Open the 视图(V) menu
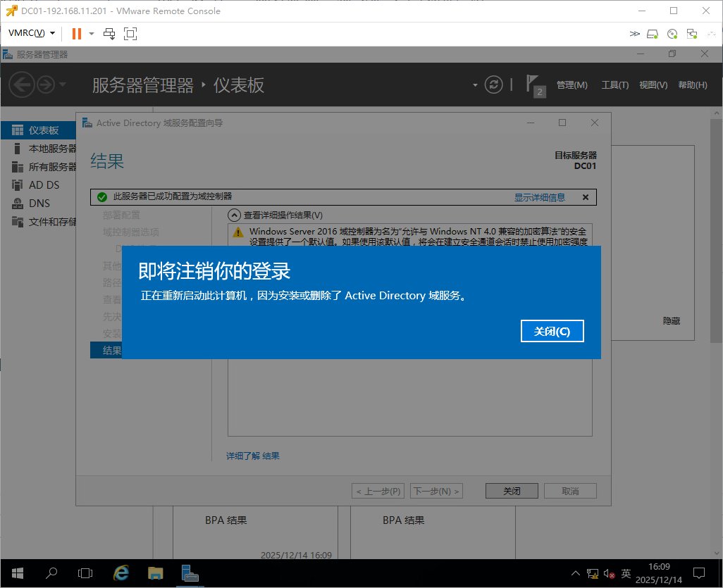723x588 pixels. tap(653, 85)
